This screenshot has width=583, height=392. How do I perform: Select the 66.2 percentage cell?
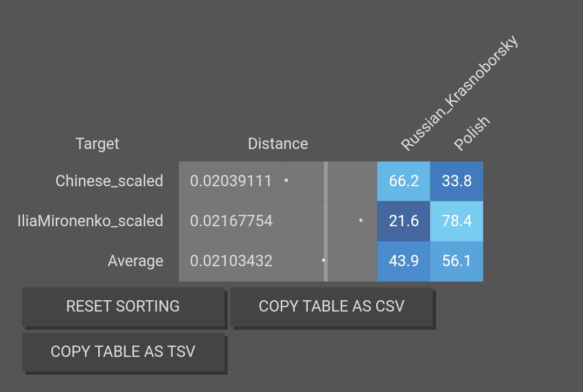pyautogui.click(x=404, y=181)
